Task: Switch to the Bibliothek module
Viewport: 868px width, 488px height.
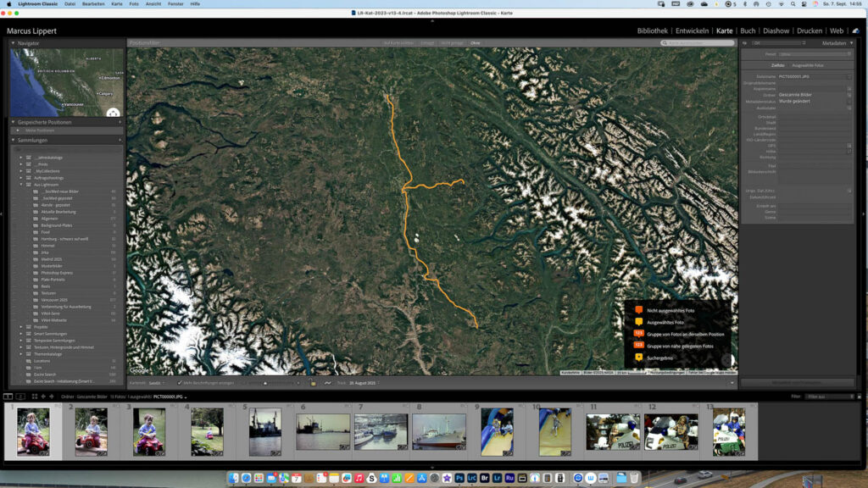Action: (652, 31)
